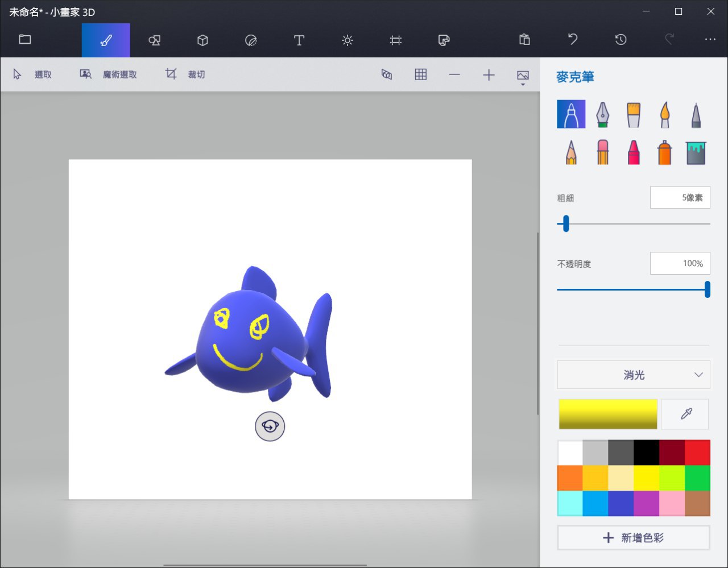
Task: Toggle 3D view mode
Action: [387, 74]
